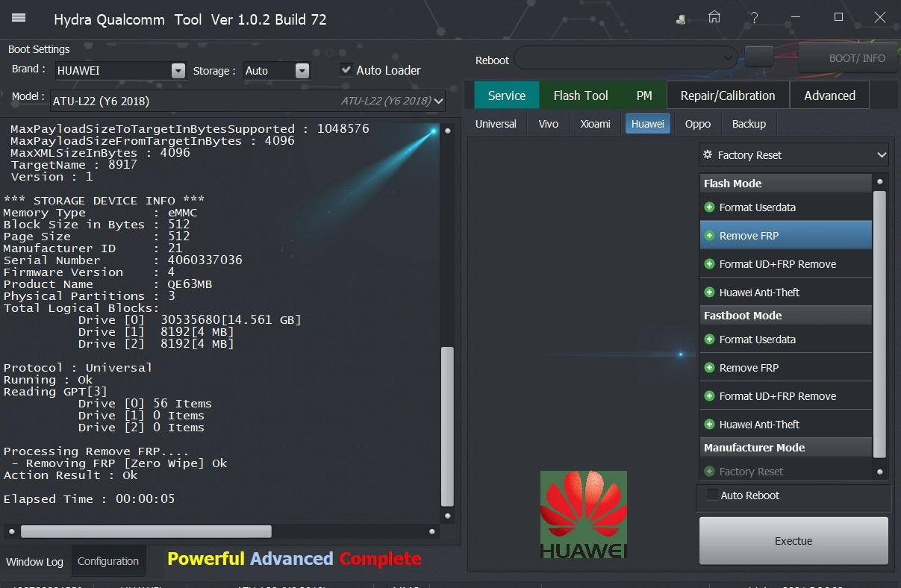Toggle the Auto Loader checkbox
Screen dimensions: 901x588
point(346,69)
